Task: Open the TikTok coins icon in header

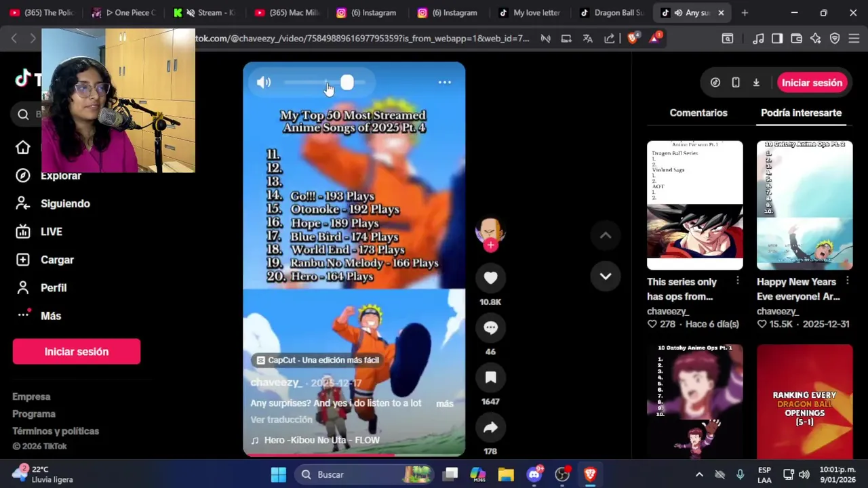Action: [x=715, y=83]
